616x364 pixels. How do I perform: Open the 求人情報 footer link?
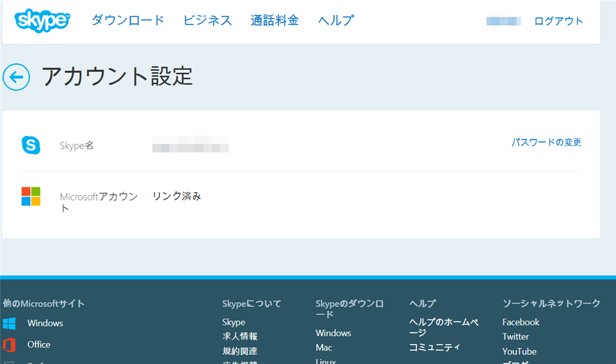239,336
